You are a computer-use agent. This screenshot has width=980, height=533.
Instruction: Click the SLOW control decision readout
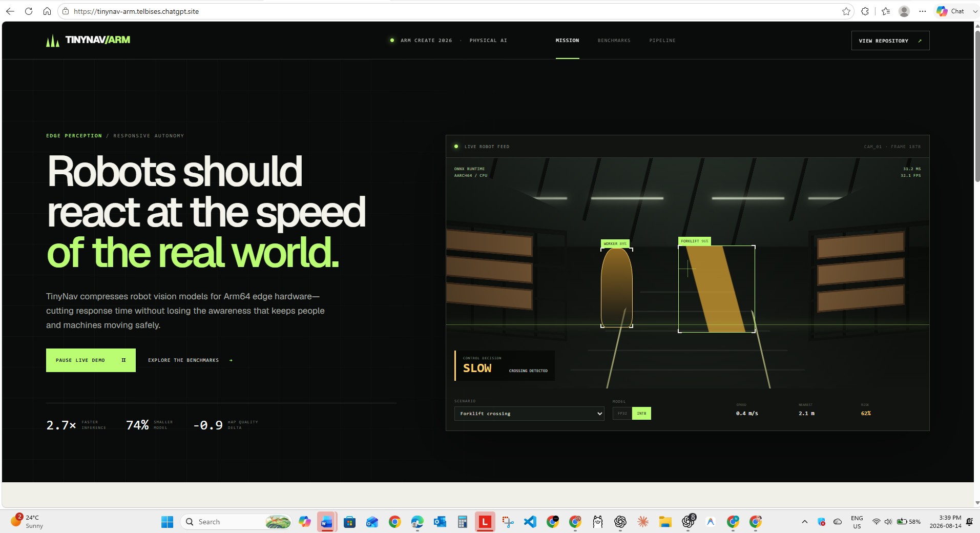pyautogui.click(x=505, y=365)
